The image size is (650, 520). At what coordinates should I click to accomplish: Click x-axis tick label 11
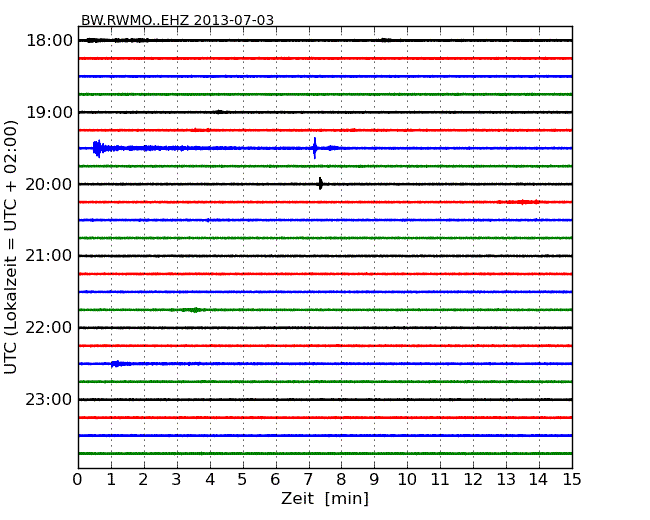click(440, 480)
